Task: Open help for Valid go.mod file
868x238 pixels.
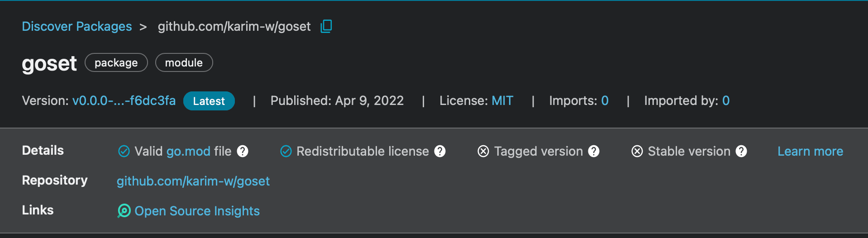Action: pyautogui.click(x=243, y=151)
